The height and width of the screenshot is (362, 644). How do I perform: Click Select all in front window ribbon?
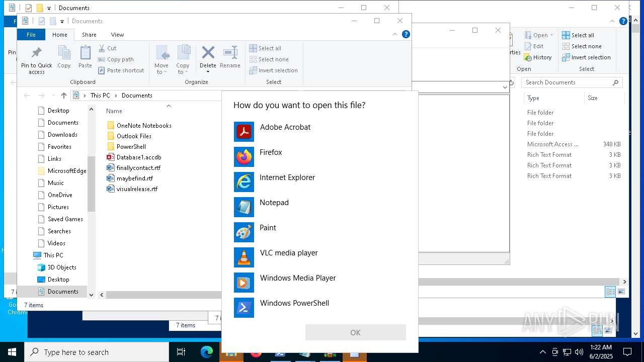[265, 48]
